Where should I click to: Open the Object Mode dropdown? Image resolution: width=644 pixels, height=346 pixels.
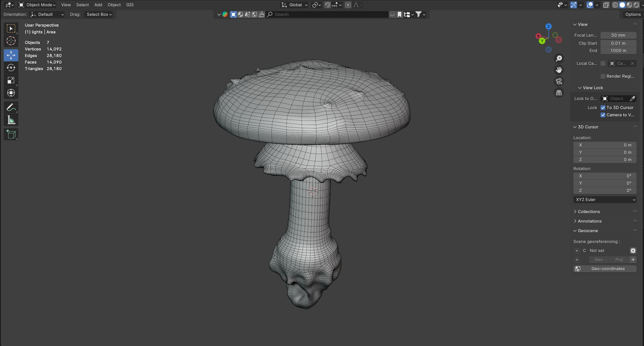tap(37, 5)
